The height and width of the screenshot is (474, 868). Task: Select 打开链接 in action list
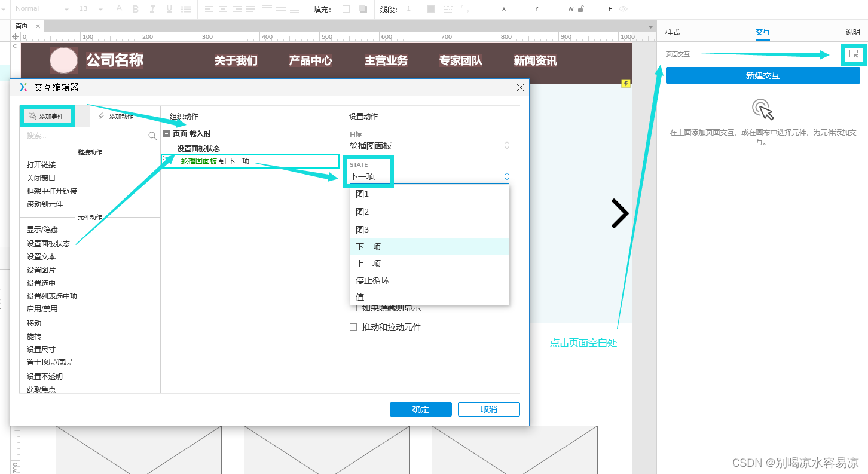pos(41,164)
